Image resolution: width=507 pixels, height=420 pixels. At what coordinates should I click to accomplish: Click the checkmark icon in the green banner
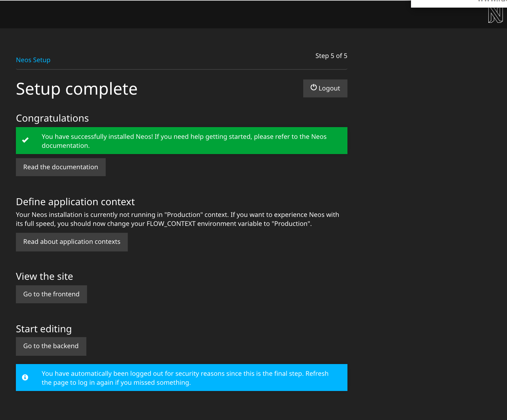[x=26, y=140]
